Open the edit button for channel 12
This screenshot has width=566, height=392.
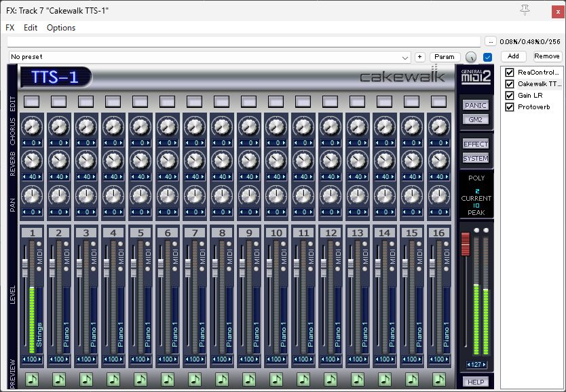(331, 102)
